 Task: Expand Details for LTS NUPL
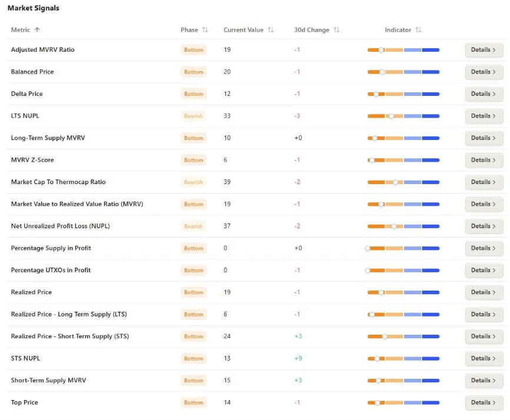[484, 116]
